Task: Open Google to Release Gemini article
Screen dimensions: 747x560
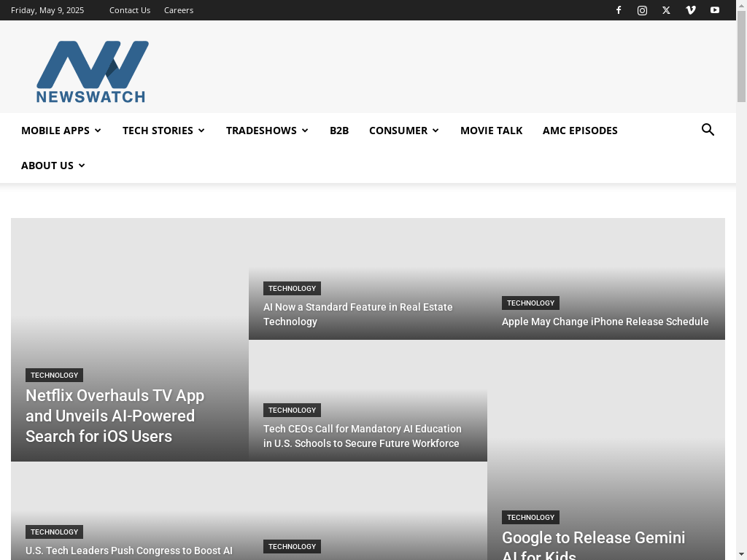Action: [593, 545]
